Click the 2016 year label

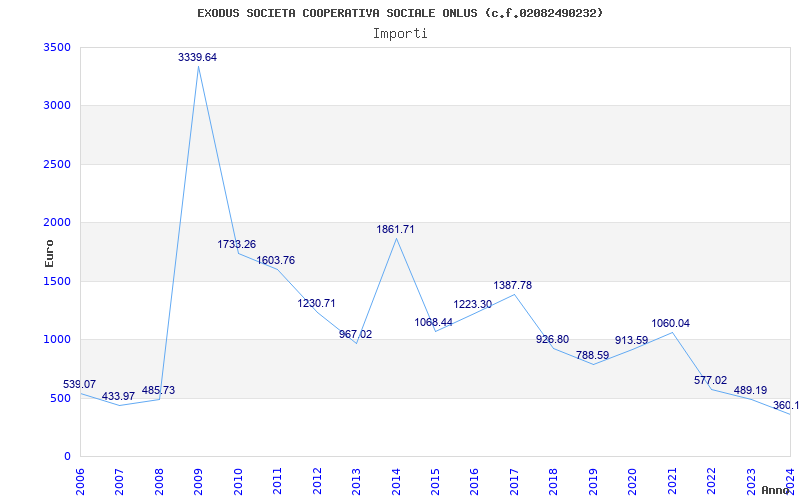(474, 482)
